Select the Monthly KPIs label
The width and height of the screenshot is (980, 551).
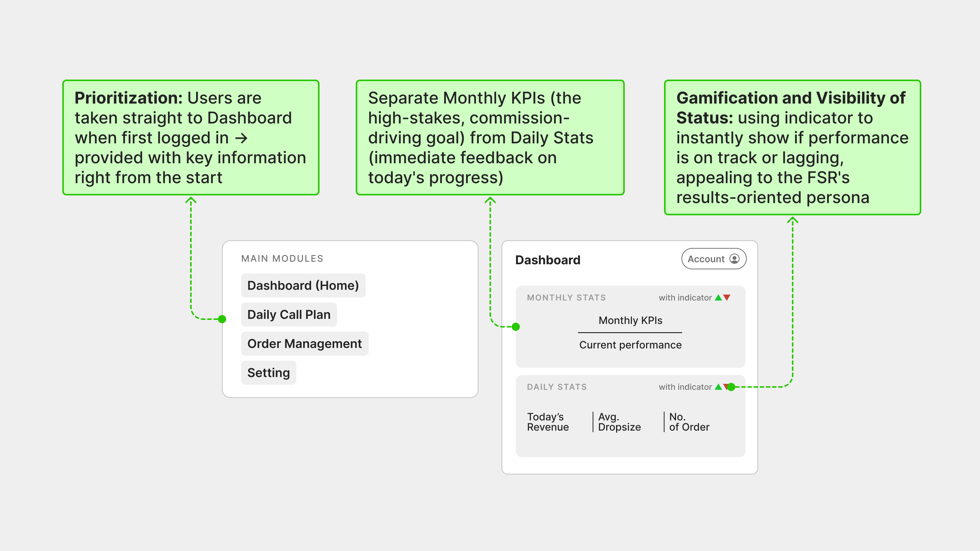(x=630, y=321)
